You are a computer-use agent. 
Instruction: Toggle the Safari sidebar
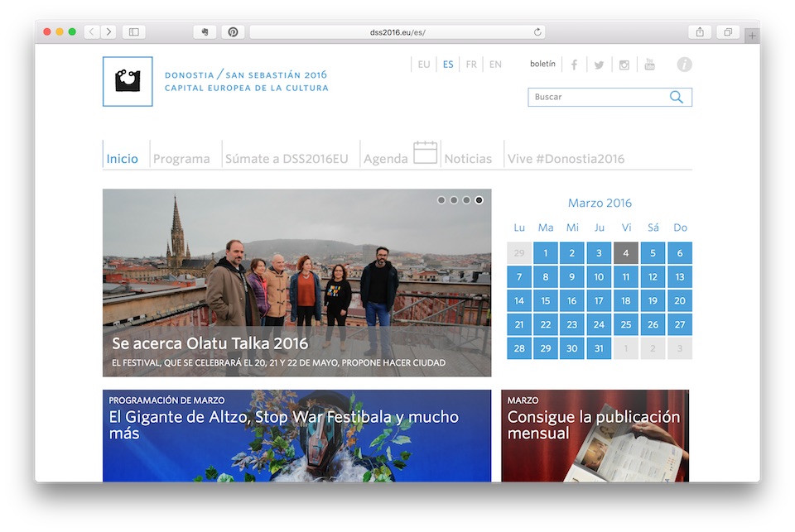[x=132, y=32]
